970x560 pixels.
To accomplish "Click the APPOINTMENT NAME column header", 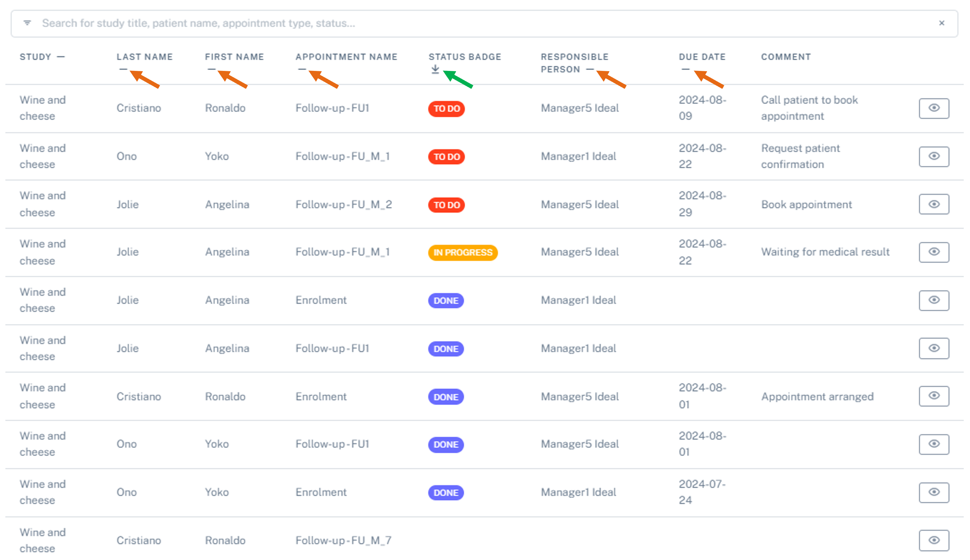I will click(x=346, y=57).
